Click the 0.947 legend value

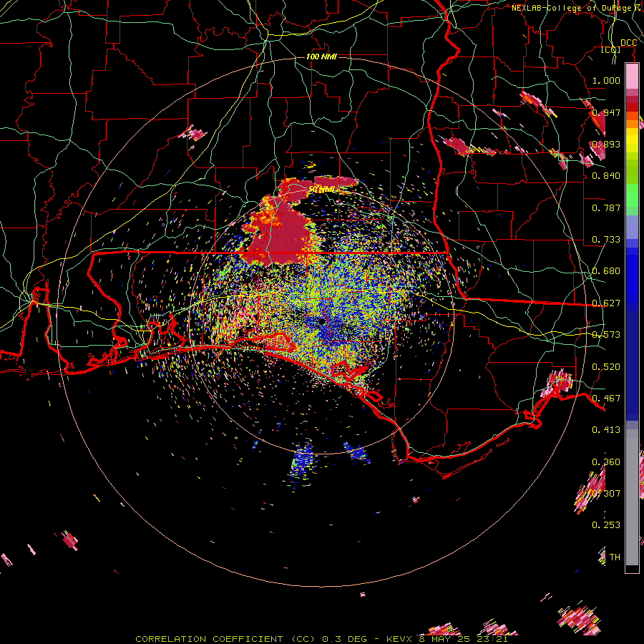point(606,112)
